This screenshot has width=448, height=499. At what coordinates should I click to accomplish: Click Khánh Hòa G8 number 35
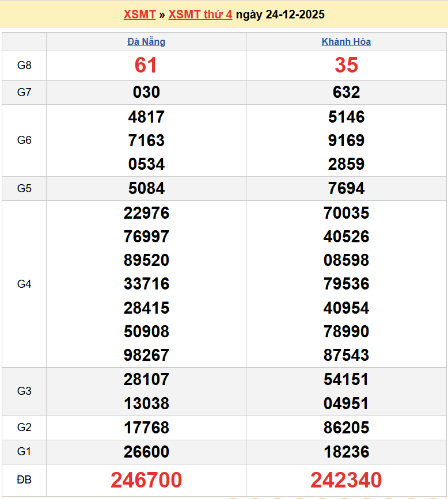[x=346, y=65]
